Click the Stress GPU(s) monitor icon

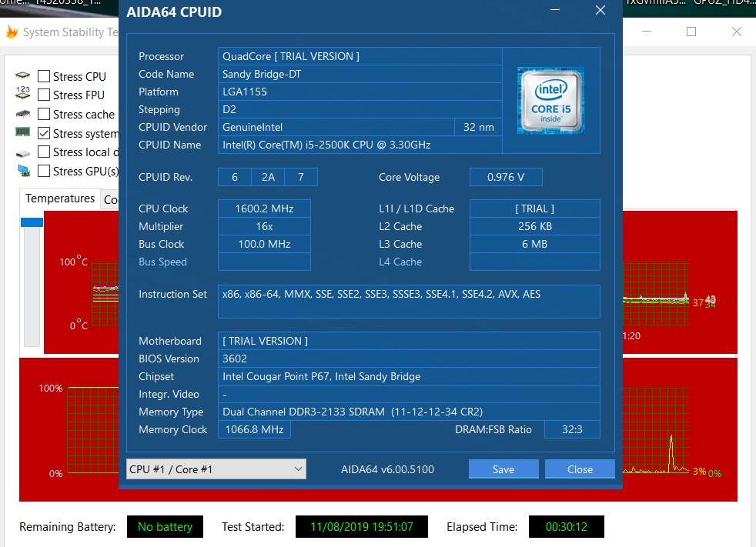click(23, 171)
